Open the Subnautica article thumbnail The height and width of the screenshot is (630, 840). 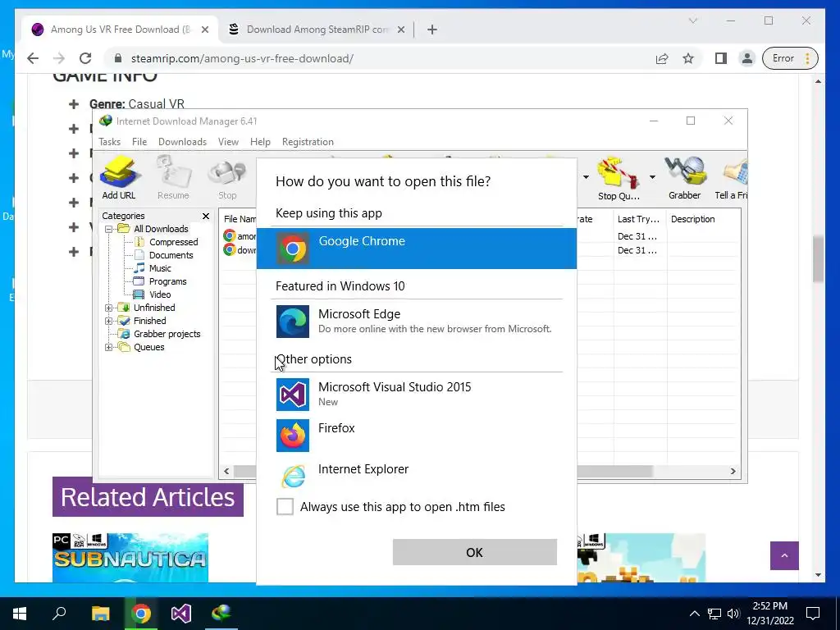point(130,558)
